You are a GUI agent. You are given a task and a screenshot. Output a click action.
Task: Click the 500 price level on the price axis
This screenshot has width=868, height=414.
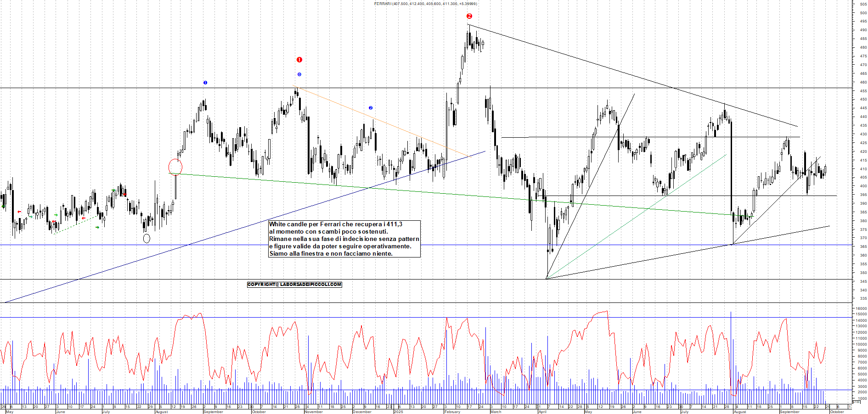pyautogui.click(x=863, y=13)
